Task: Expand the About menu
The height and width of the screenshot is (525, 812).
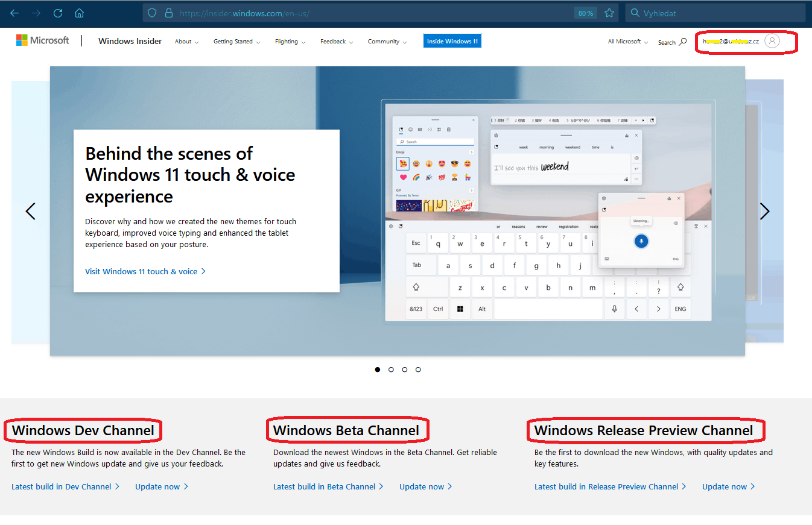Action: point(186,42)
